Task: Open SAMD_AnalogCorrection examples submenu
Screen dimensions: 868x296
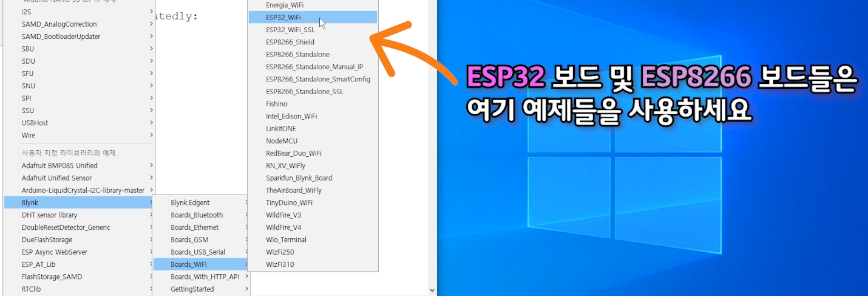Action: [x=80, y=24]
